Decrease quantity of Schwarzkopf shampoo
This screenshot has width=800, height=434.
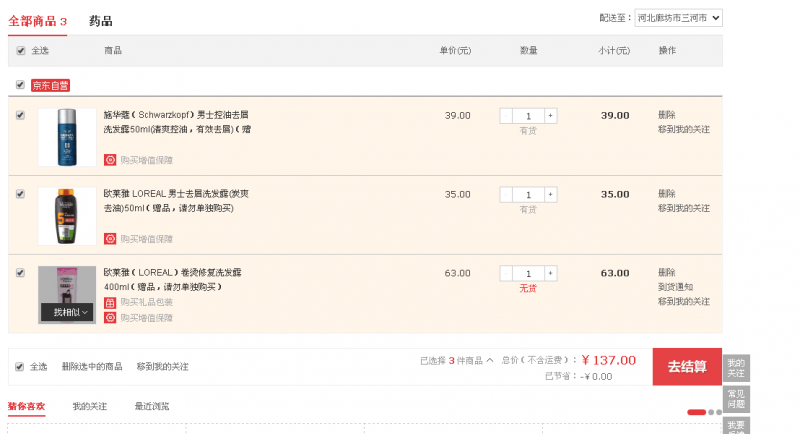click(506, 116)
